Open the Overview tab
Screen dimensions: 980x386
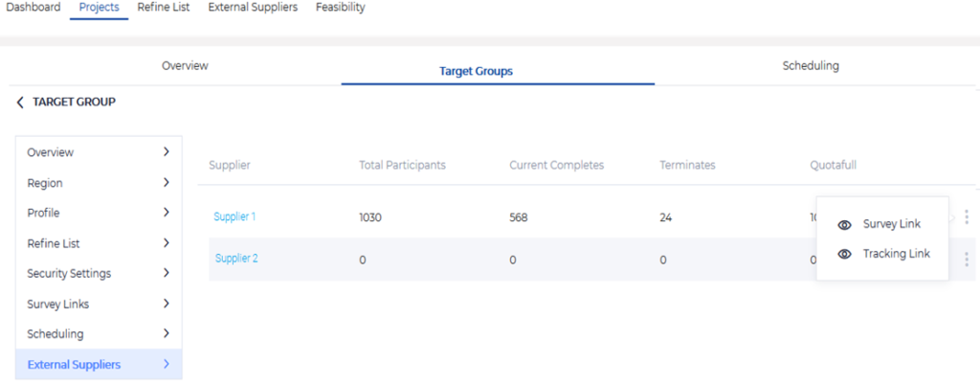185,66
